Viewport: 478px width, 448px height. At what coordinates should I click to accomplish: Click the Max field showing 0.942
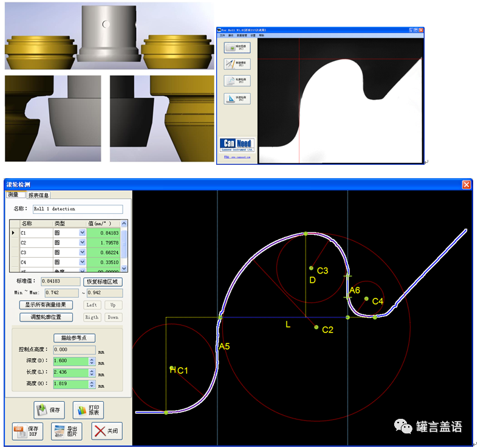click(x=105, y=293)
